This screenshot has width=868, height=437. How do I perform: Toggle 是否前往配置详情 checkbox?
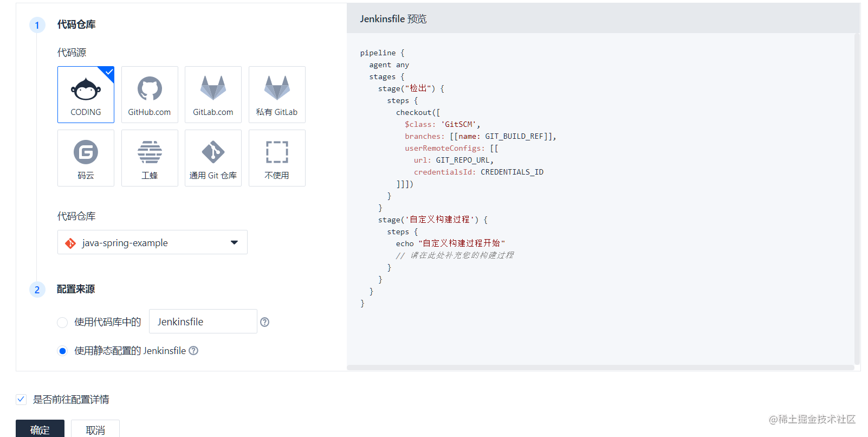(21, 400)
